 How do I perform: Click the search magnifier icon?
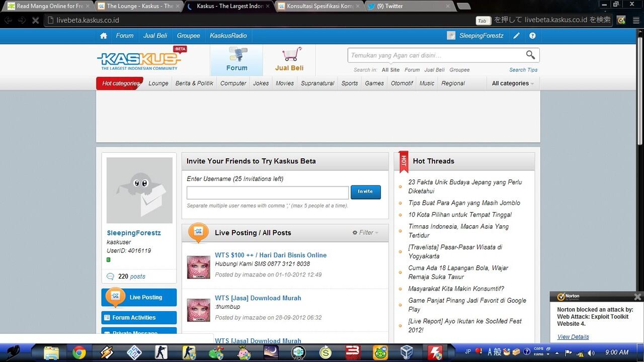[x=530, y=55]
